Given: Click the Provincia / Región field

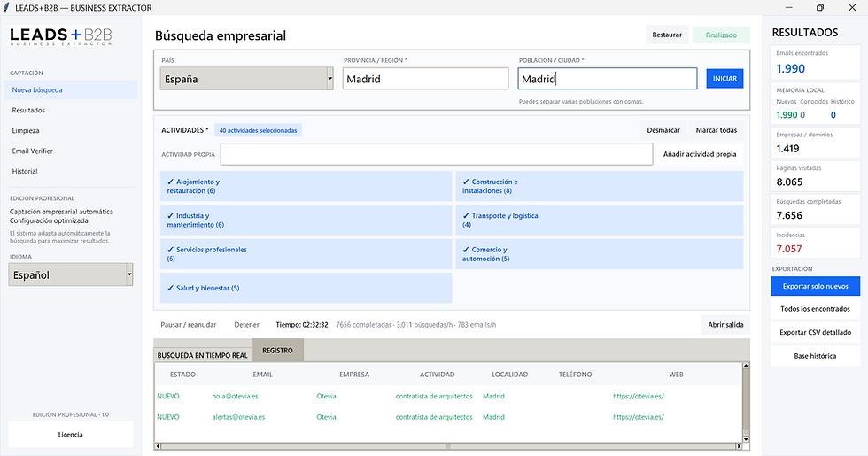Looking at the screenshot, I should [x=425, y=79].
